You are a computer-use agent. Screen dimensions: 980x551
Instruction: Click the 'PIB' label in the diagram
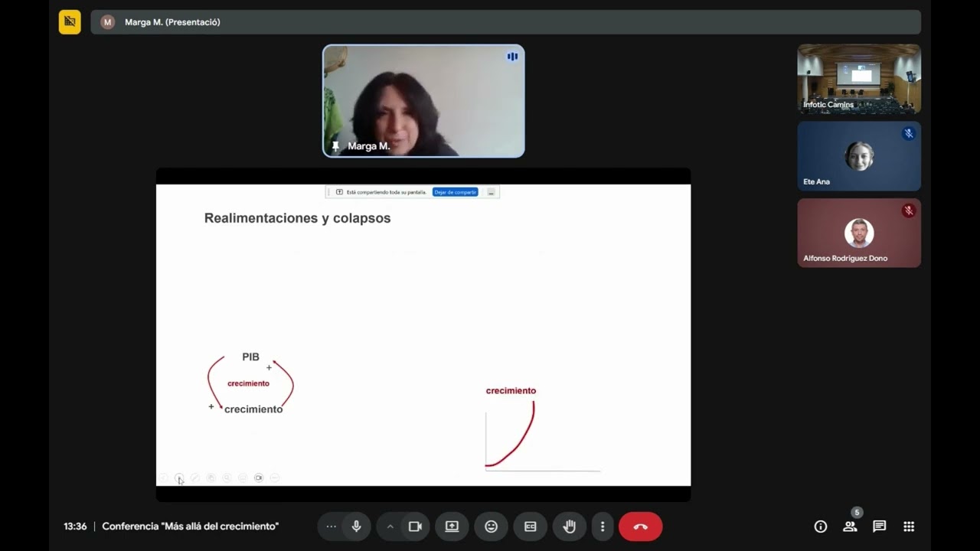(x=250, y=357)
